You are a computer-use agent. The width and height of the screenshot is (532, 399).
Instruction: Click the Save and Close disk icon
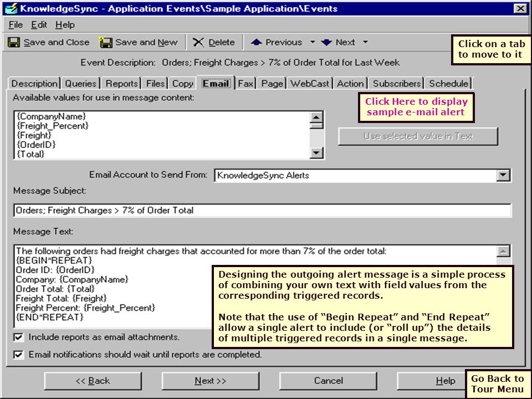13,43
